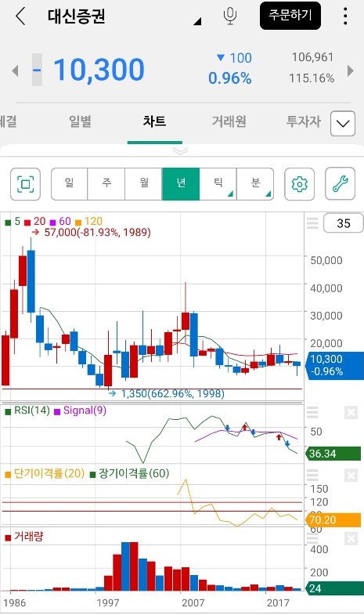Viewport: 364px width, 615px height.
Task: Tap the microphone voice search icon
Action: click(230, 16)
